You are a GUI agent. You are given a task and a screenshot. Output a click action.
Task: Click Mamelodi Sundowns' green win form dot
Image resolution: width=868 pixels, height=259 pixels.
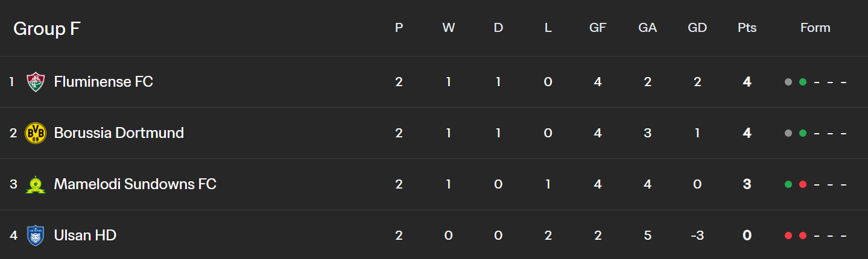pyautogui.click(x=788, y=184)
